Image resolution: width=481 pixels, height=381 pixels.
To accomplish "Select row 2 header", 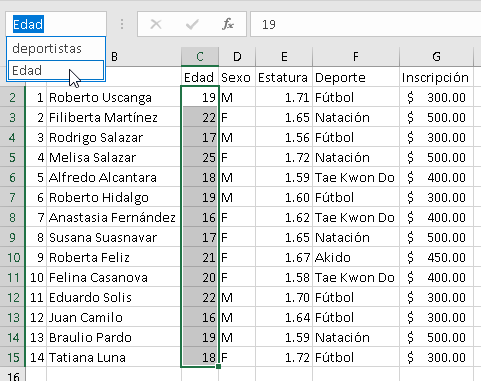I will tap(12, 97).
